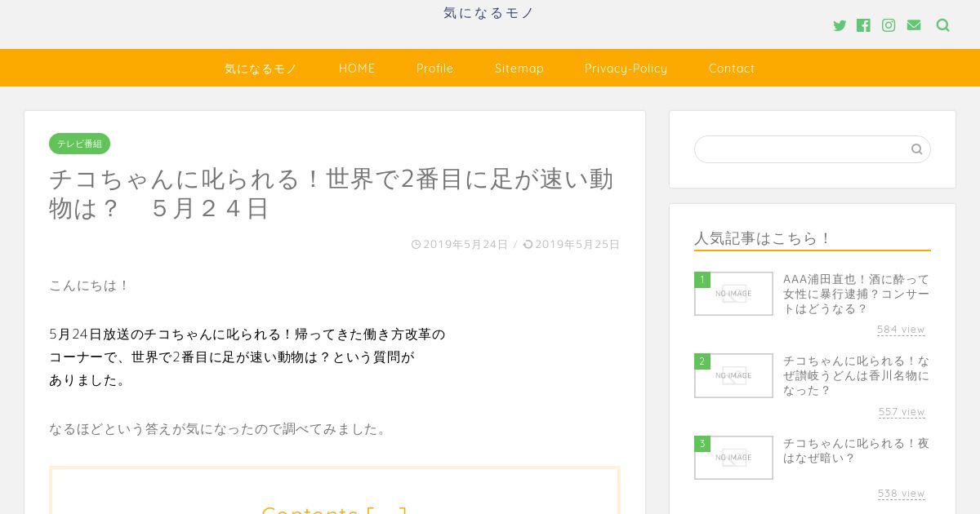
Task: Open Privacy-Policy menu item
Action: 626,69
